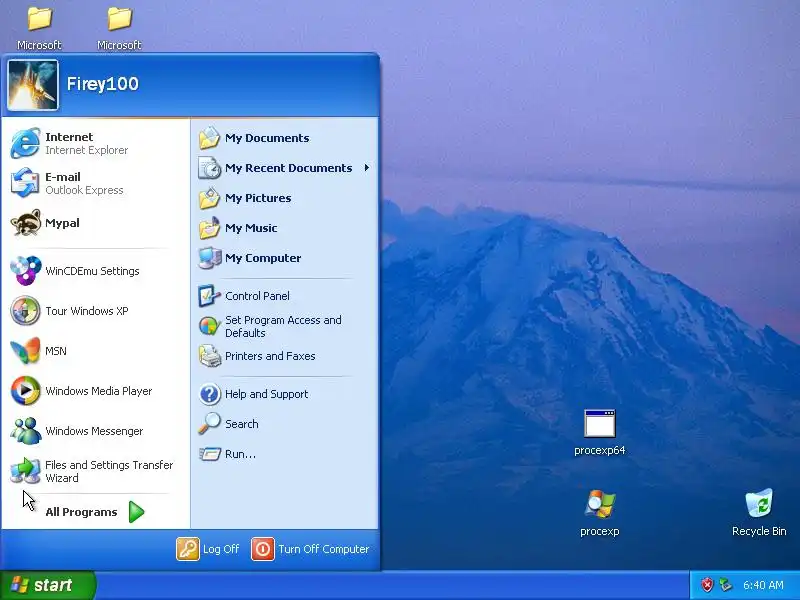This screenshot has width=800, height=600.
Task: Click Turn Off Computer button
Action: [x=310, y=549]
